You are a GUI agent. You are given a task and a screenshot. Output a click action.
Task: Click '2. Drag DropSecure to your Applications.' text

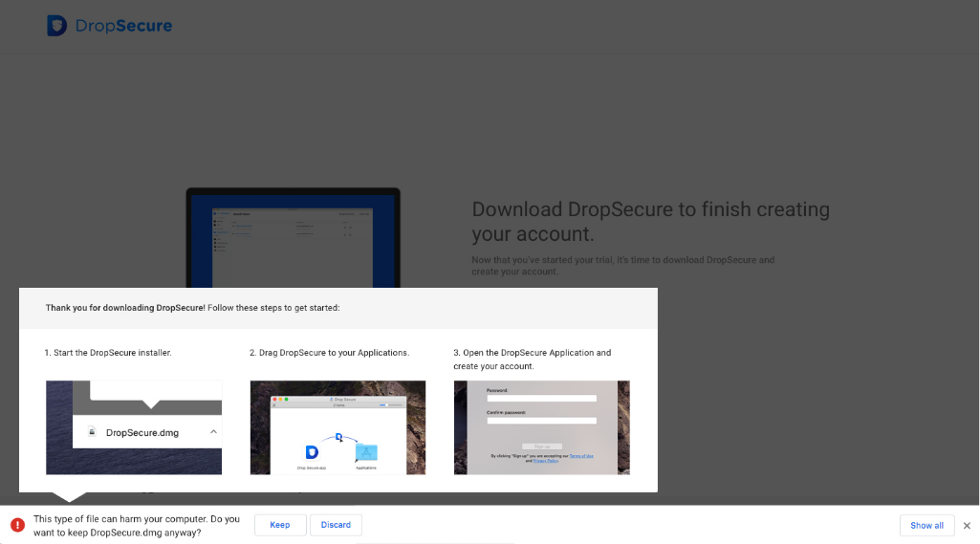pos(329,353)
